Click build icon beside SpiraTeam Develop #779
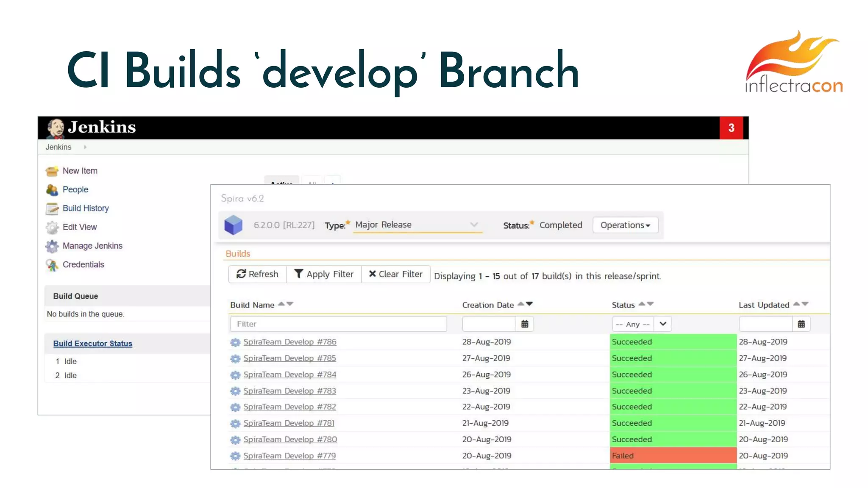868x488 pixels. tap(235, 456)
